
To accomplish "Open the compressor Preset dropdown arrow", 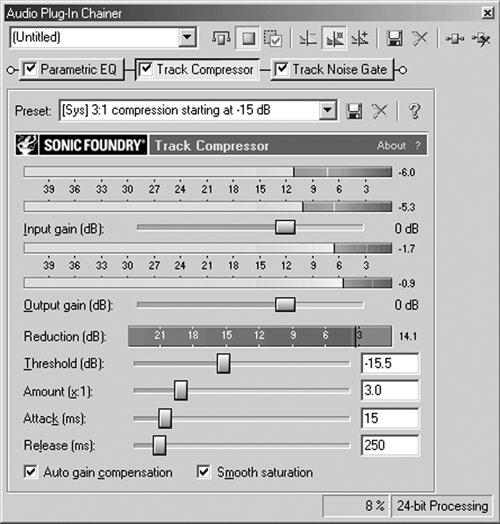I will [327, 110].
